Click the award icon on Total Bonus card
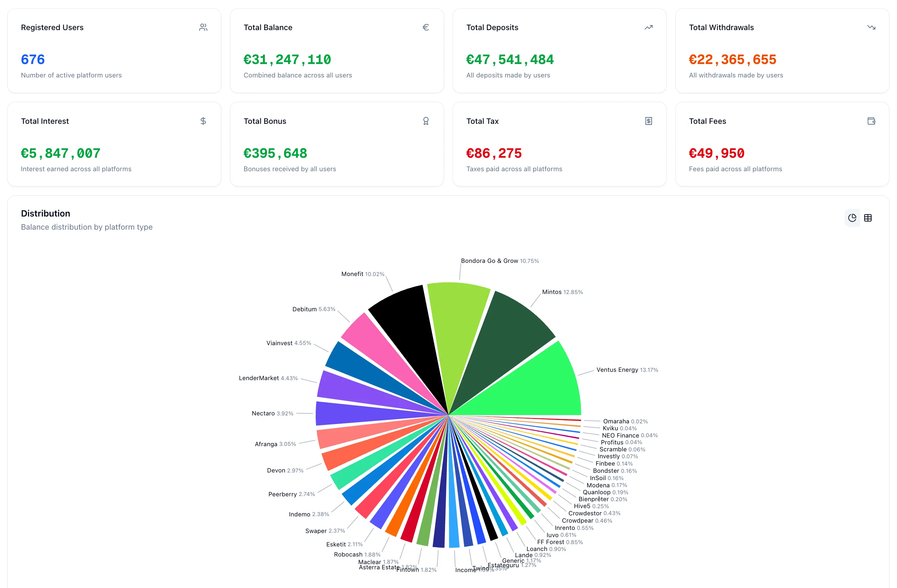Viewport: 897px width, 588px height. [x=426, y=121]
